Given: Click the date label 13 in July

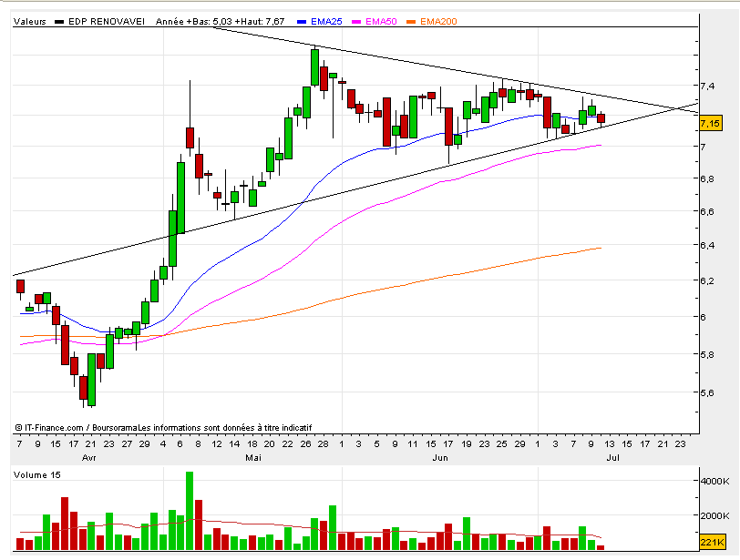Looking at the screenshot, I should (x=610, y=444).
